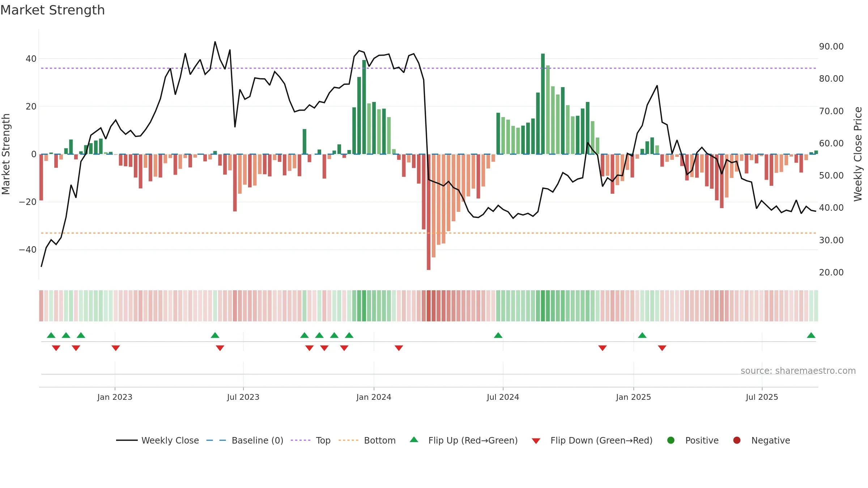This screenshot has width=868, height=488.
Task: Click the first flip-up marker at far left
Action: coord(51,335)
